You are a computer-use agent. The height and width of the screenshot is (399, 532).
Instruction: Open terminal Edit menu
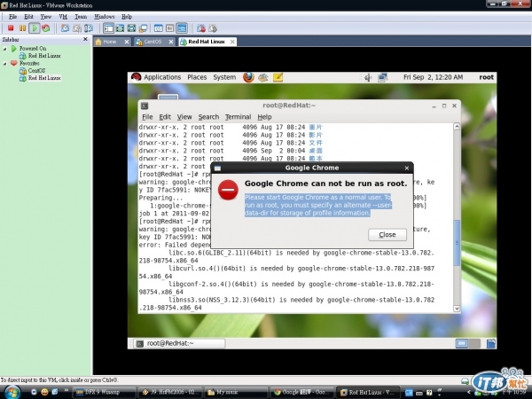pos(165,117)
